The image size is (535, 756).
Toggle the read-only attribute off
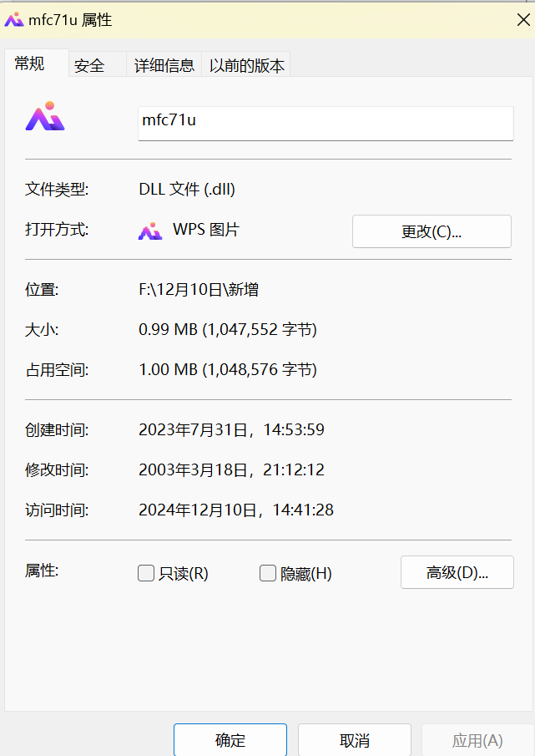(x=144, y=573)
